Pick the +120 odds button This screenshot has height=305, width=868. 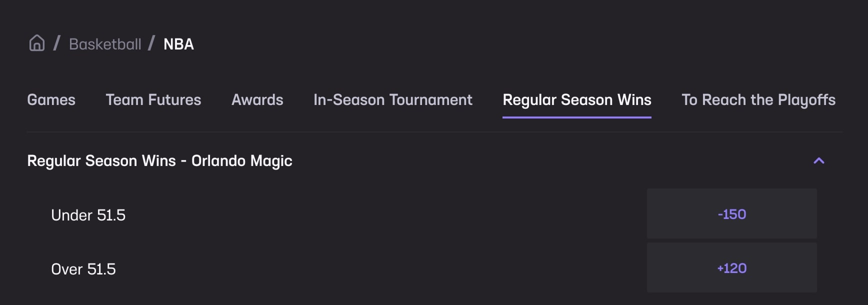click(731, 268)
